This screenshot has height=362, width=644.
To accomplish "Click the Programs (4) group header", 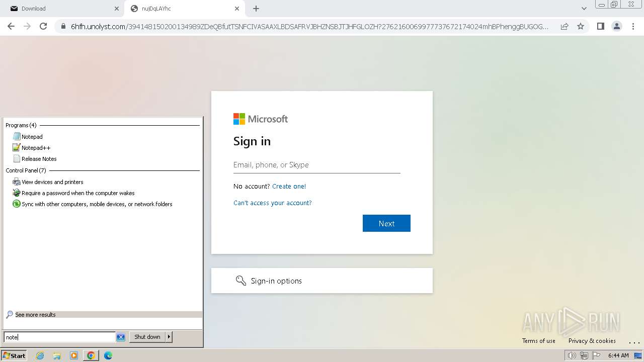I will (x=21, y=125).
